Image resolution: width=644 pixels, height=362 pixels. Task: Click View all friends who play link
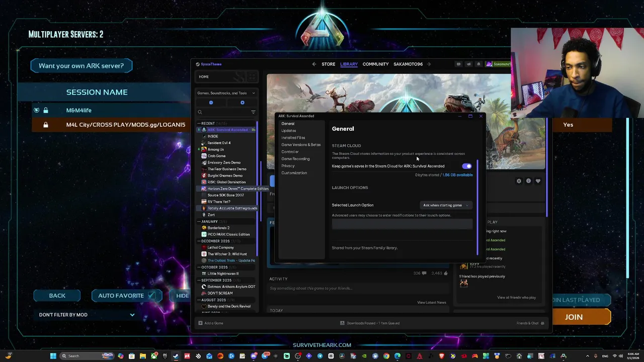pyautogui.click(x=516, y=298)
